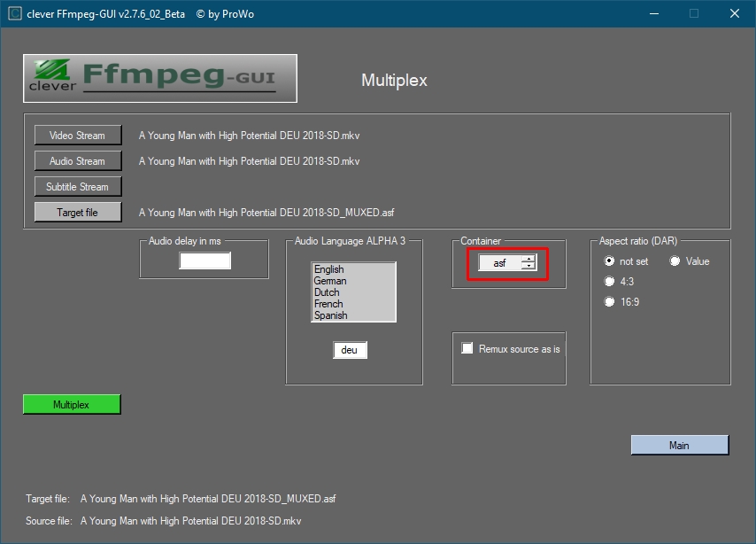Click the app icon in the title bar

click(x=15, y=13)
